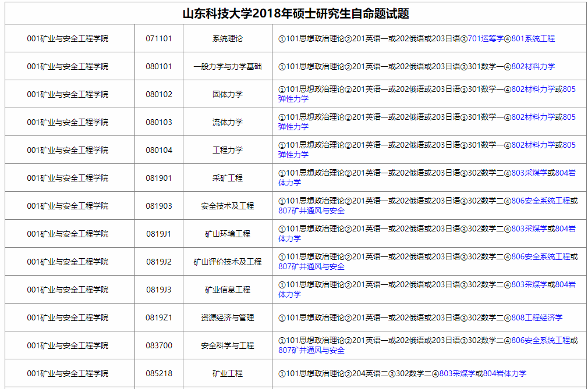Select major code 085218
Image resolution: width=588 pixels, height=389 pixels.
pos(158,373)
